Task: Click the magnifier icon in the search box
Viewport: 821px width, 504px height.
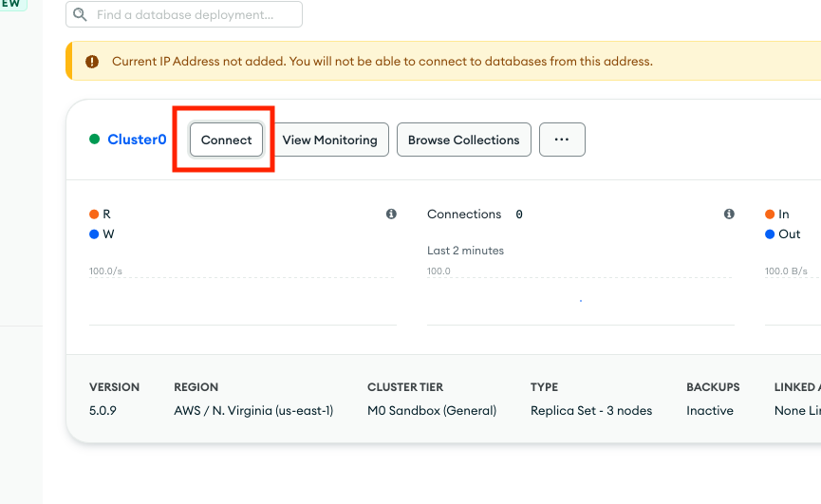Action: pos(80,15)
